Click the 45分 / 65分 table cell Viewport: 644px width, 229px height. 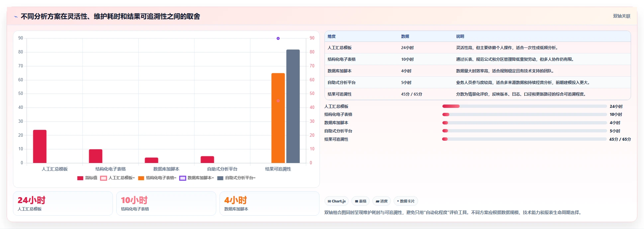(412, 94)
